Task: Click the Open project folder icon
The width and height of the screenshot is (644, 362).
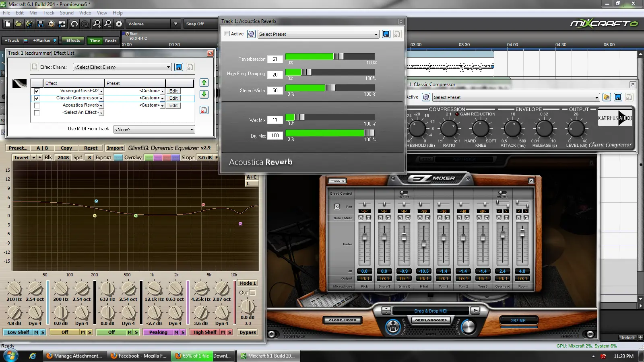Action: coord(19,24)
